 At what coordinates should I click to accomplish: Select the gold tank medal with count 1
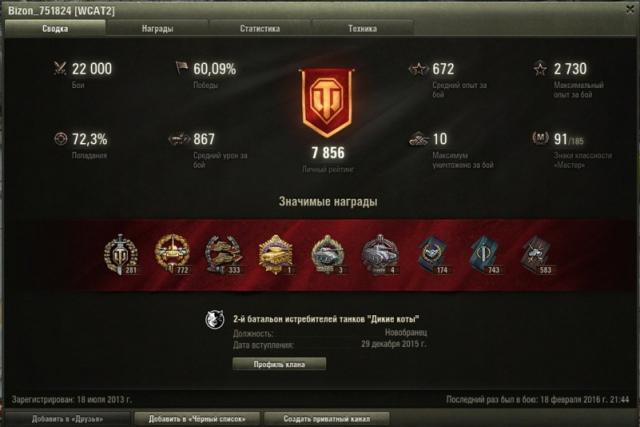[276, 254]
